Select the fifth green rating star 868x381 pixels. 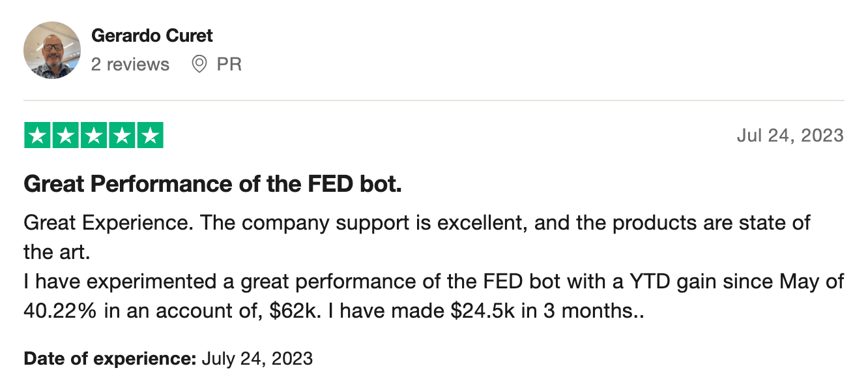(x=150, y=136)
